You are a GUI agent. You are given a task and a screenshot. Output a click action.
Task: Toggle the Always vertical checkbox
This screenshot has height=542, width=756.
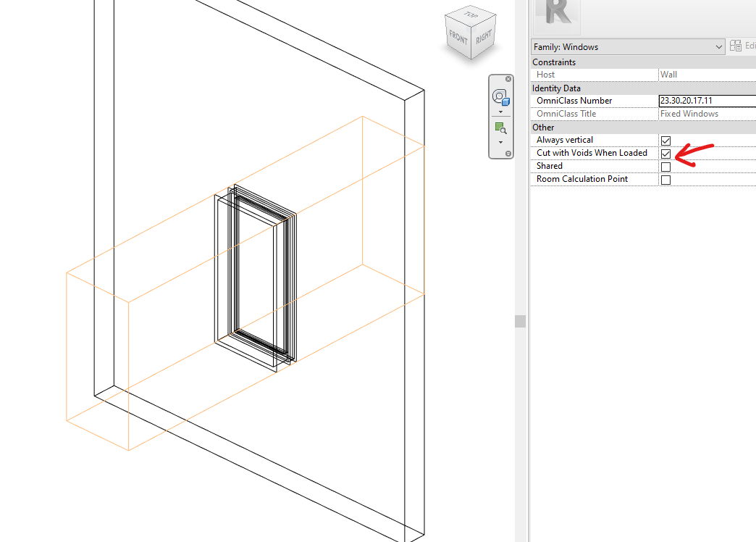(665, 141)
